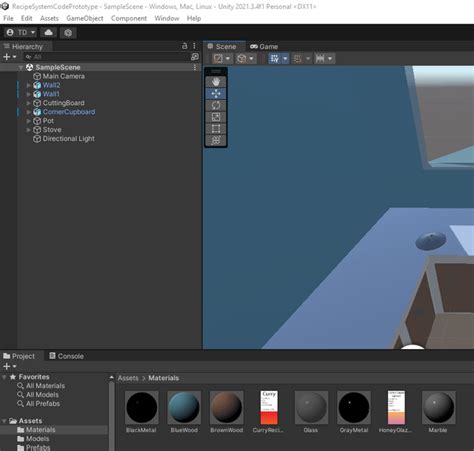Open the grid snapping dropdown arrow
Viewport: 474px width, 451px height.
[285, 59]
